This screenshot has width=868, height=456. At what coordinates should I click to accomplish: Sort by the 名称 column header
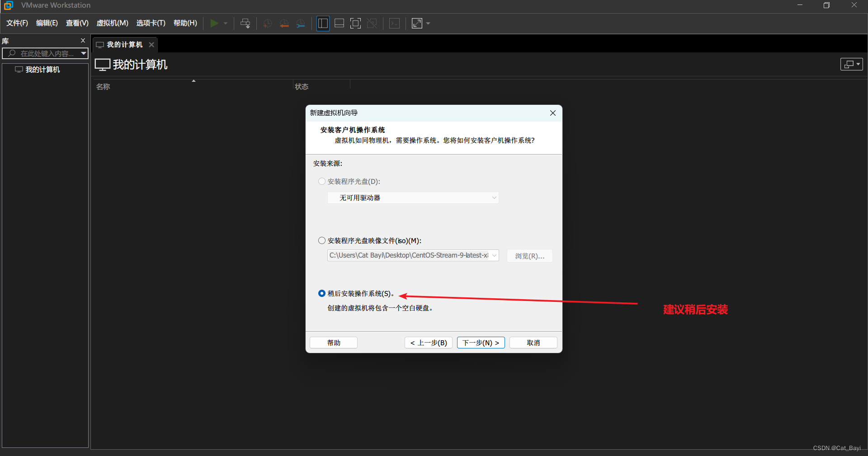(103, 87)
